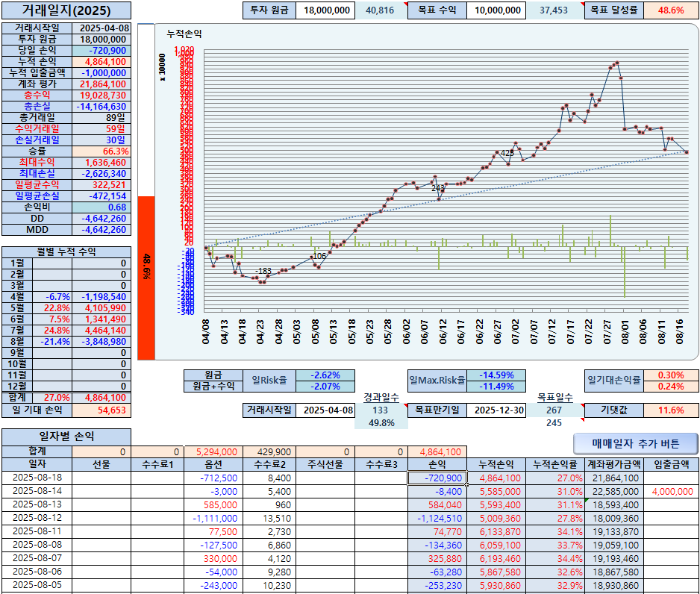This screenshot has height=594, width=700.
Task: Click the red goal progress bar fill
Action: [x=146, y=278]
